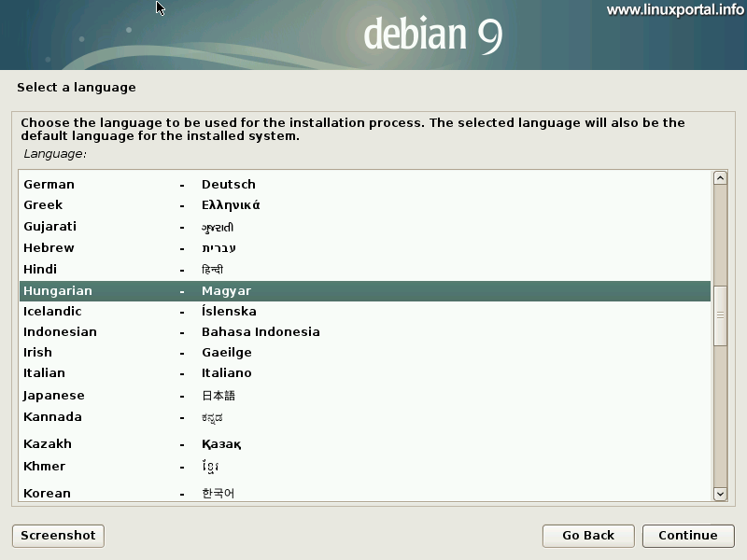The height and width of the screenshot is (560, 747).
Task: Select Khmer language row
Action: [365, 466]
